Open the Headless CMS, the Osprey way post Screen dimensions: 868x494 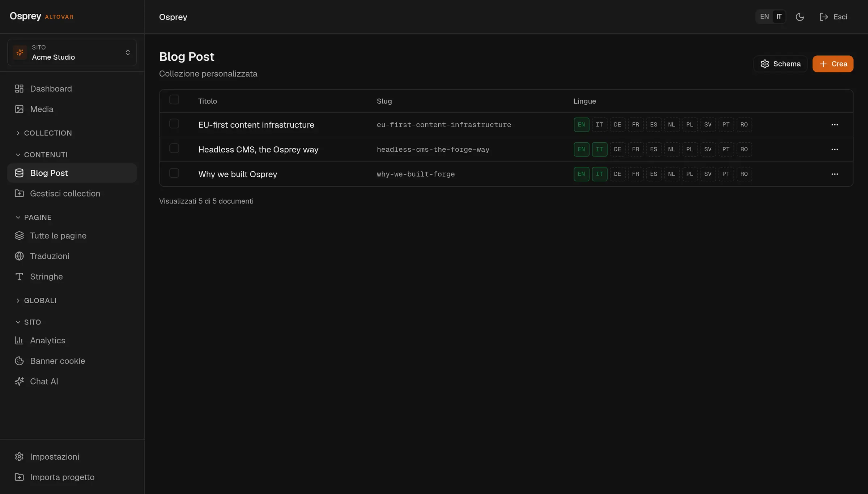click(x=258, y=149)
